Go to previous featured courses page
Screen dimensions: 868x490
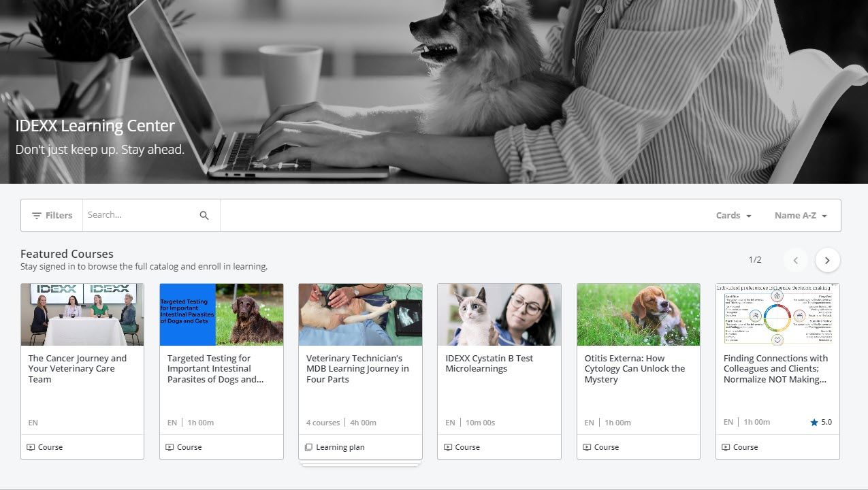click(795, 260)
